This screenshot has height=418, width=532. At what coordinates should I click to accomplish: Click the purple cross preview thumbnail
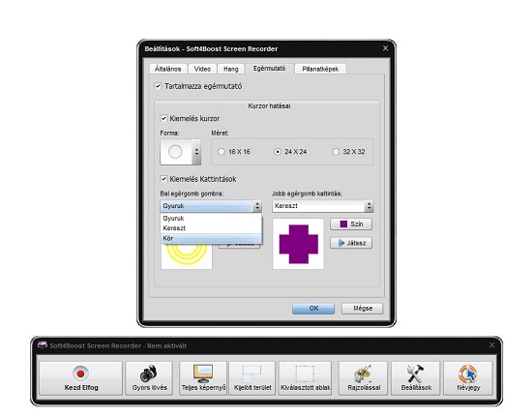(x=298, y=244)
